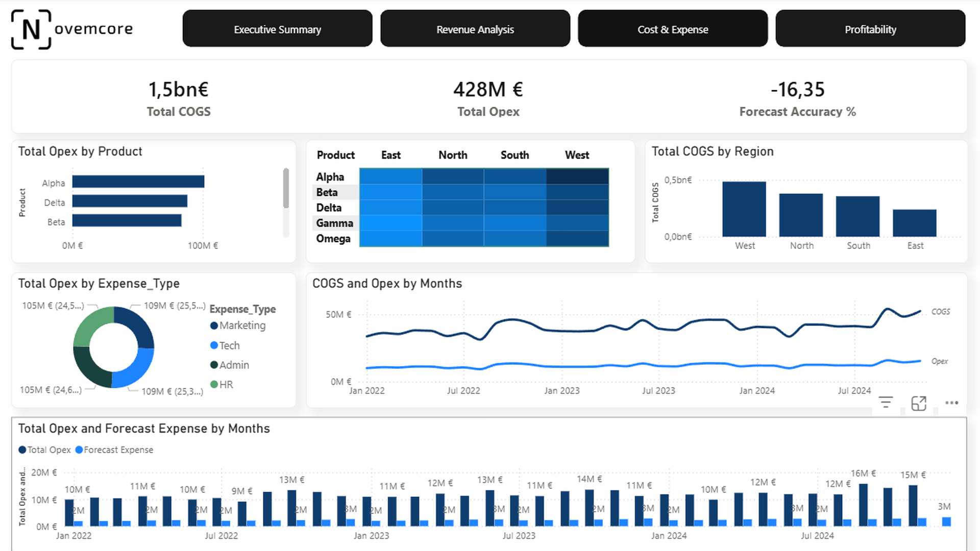Click the Total Opex legend item

[44, 449]
